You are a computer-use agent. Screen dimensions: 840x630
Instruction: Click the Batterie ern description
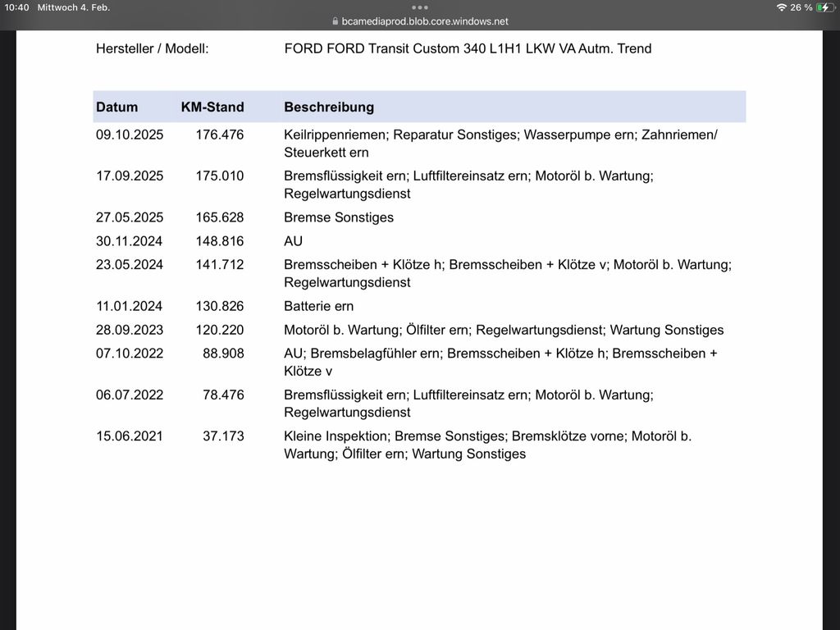(318, 306)
